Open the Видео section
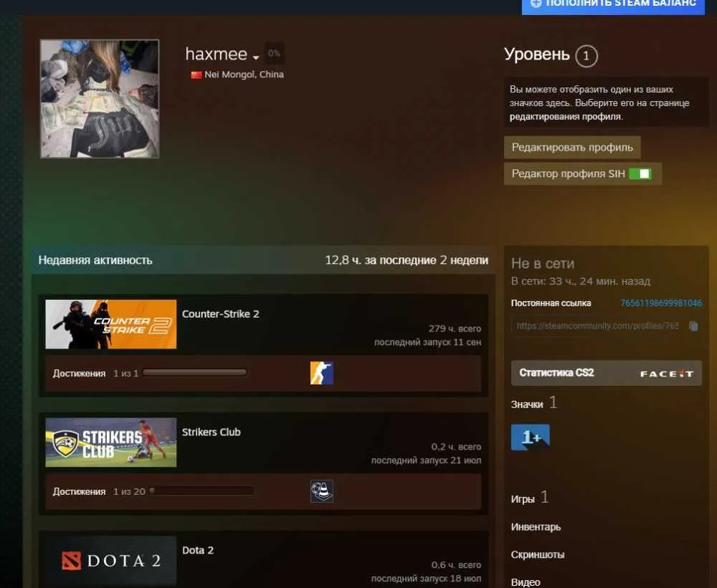717x588 pixels. 526,582
